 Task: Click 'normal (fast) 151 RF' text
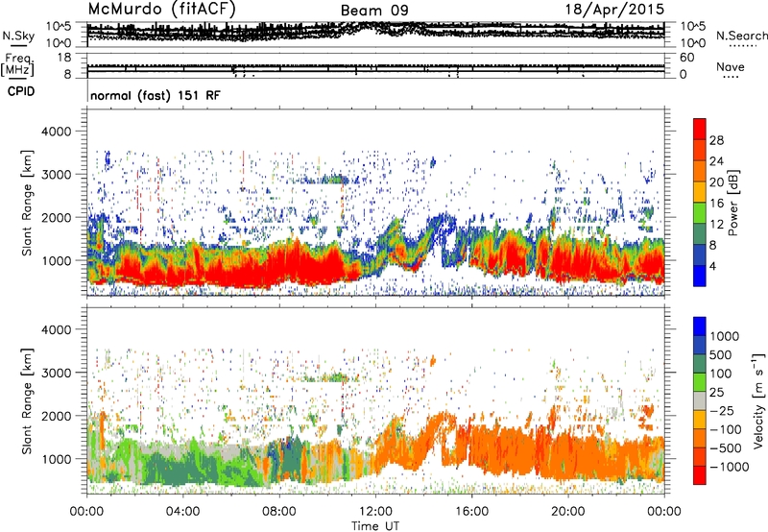tap(156, 95)
